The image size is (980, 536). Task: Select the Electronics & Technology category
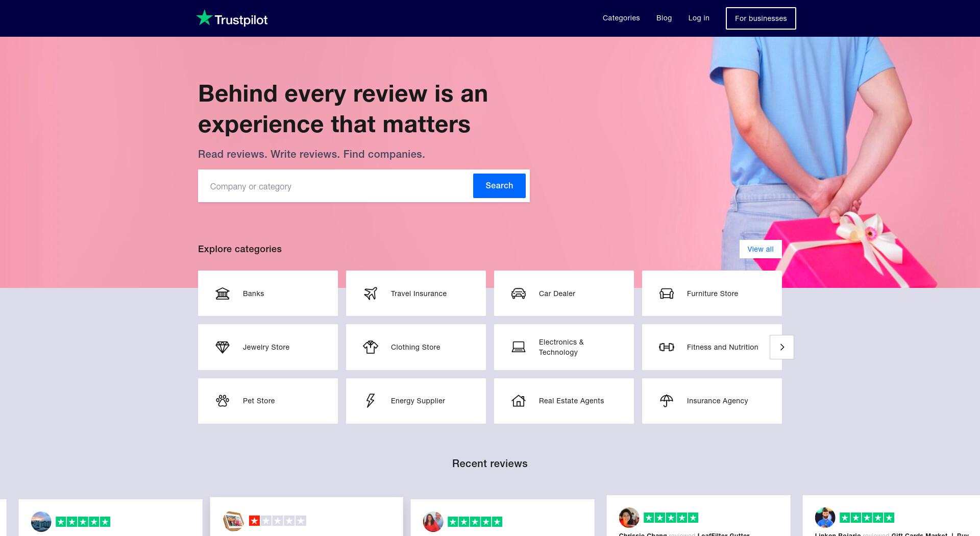point(564,347)
